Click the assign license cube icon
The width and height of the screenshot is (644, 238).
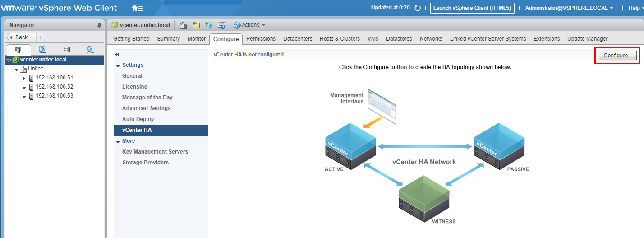tap(209, 25)
